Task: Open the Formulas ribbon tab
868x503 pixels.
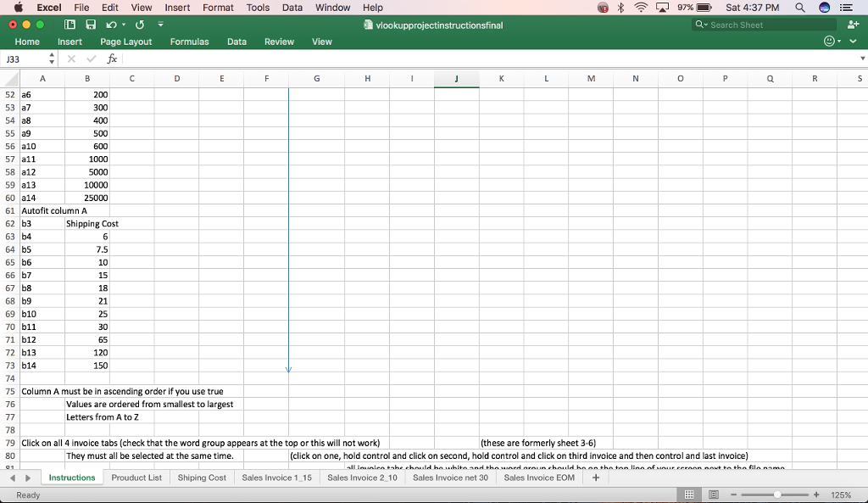Action: [189, 41]
